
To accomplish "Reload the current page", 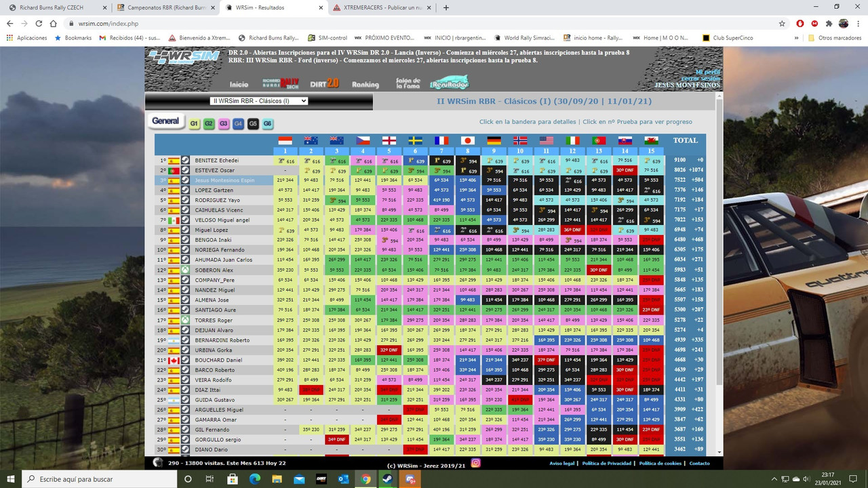I will tap(39, 23).
